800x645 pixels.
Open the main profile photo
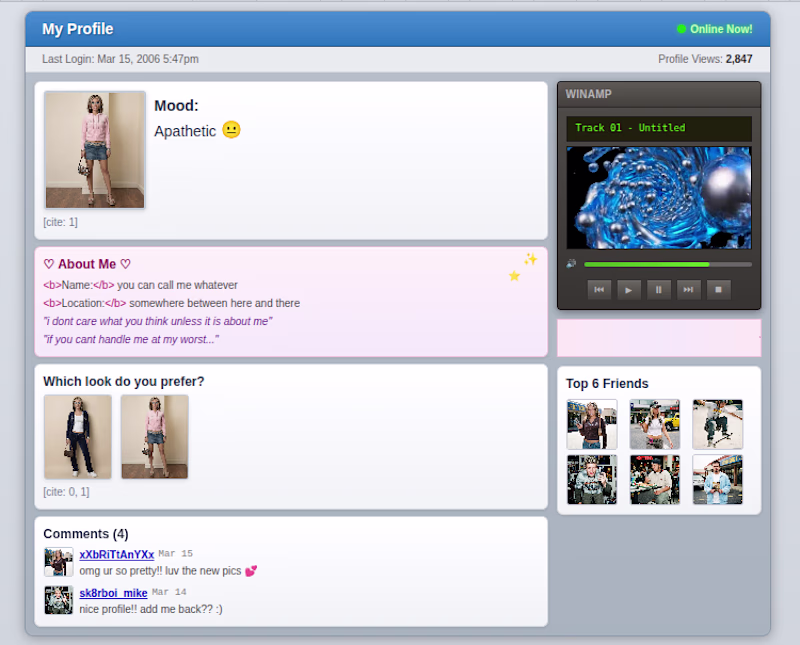tap(95, 150)
